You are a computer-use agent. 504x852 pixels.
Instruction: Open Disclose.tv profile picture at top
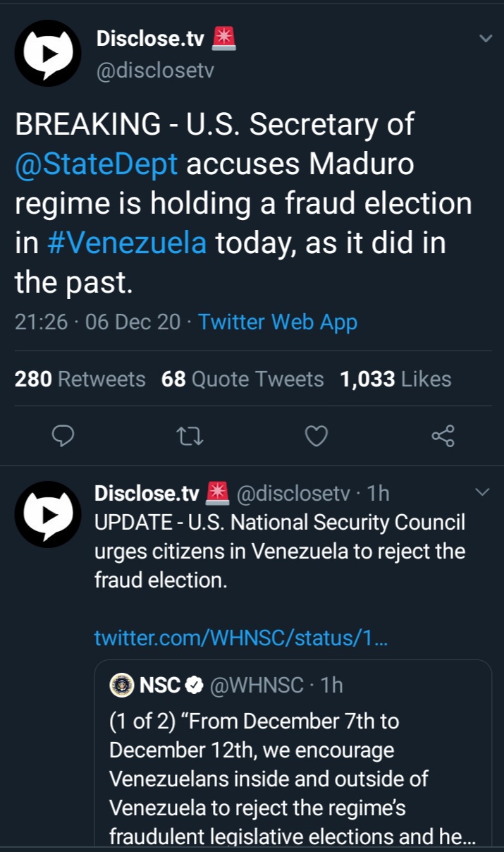49,53
